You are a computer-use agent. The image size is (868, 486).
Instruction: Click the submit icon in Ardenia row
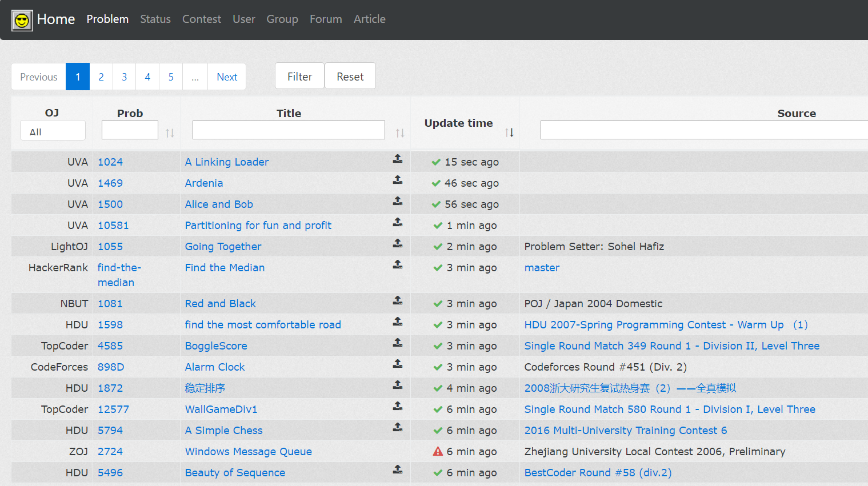(x=398, y=180)
